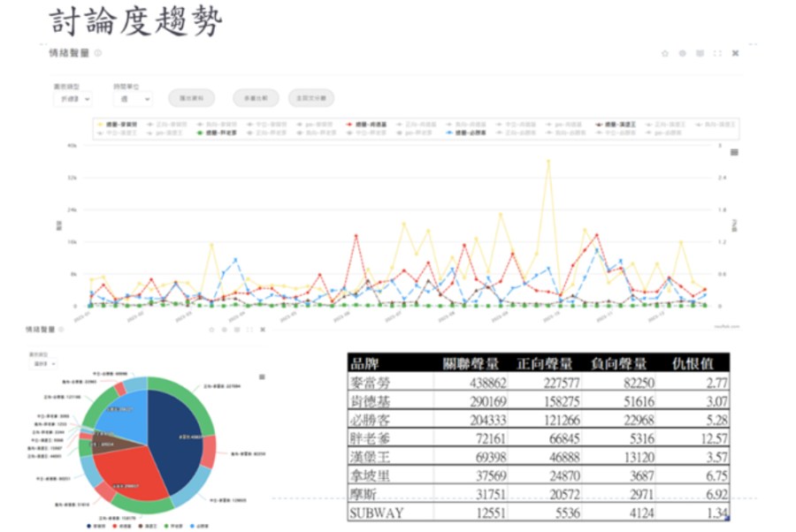This screenshot has width=796, height=532.
Task: Click the 關聯聲量 column header
Action: (471, 363)
